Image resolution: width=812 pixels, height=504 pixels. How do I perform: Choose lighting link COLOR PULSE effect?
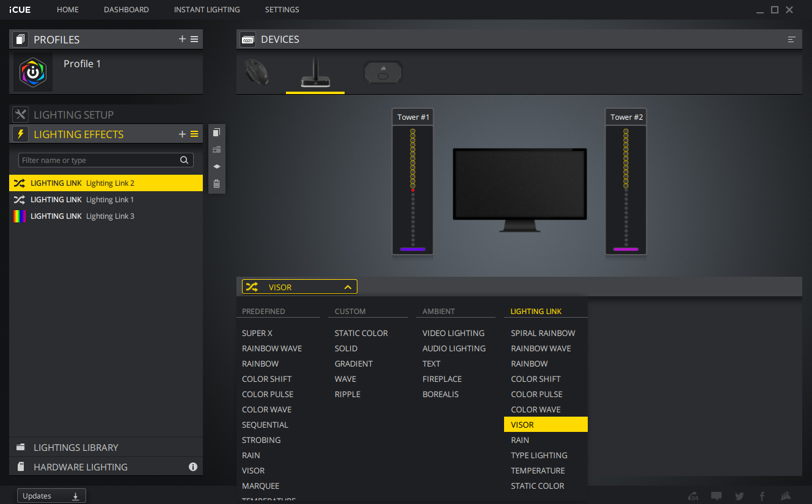(536, 394)
